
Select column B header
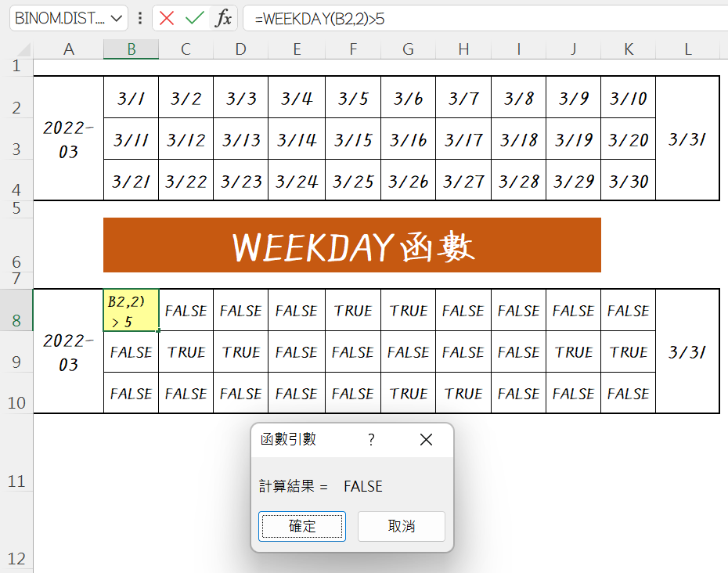[131, 49]
